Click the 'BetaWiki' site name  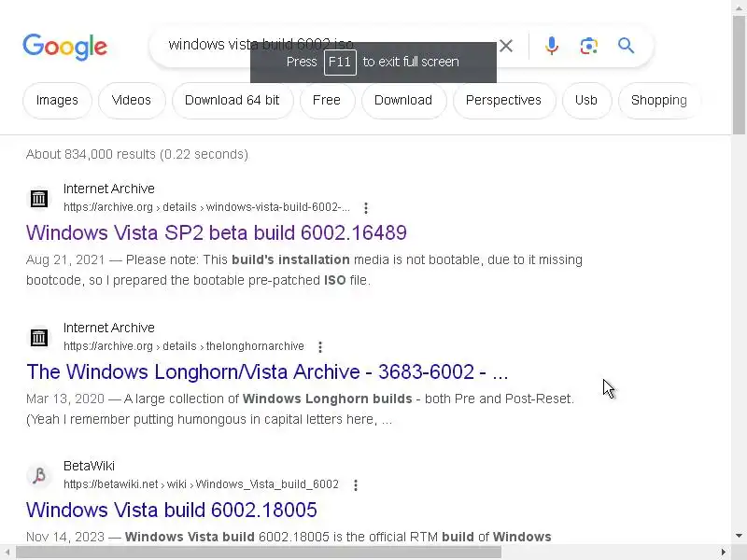[89, 466]
